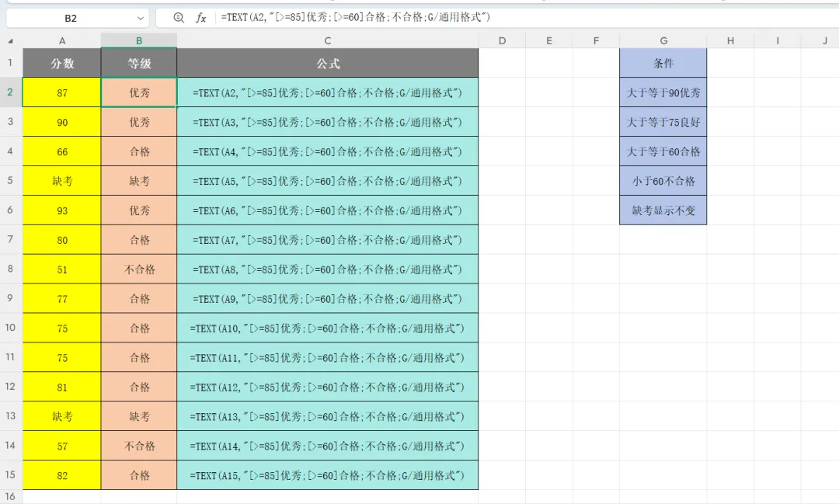Viewport: 839px width, 504px height.
Task: Click the Name Box showing B2
Action: (71, 18)
